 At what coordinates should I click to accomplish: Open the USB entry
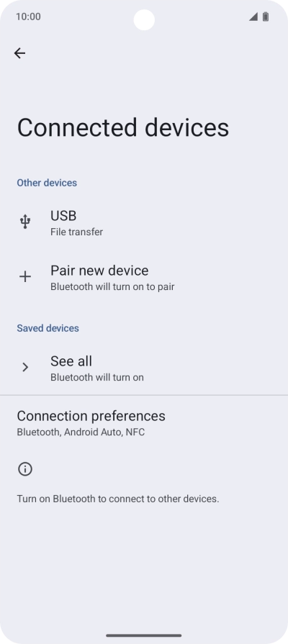(144, 222)
